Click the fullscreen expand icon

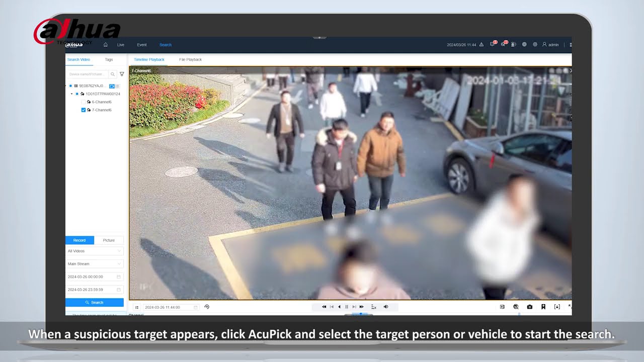click(570, 306)
